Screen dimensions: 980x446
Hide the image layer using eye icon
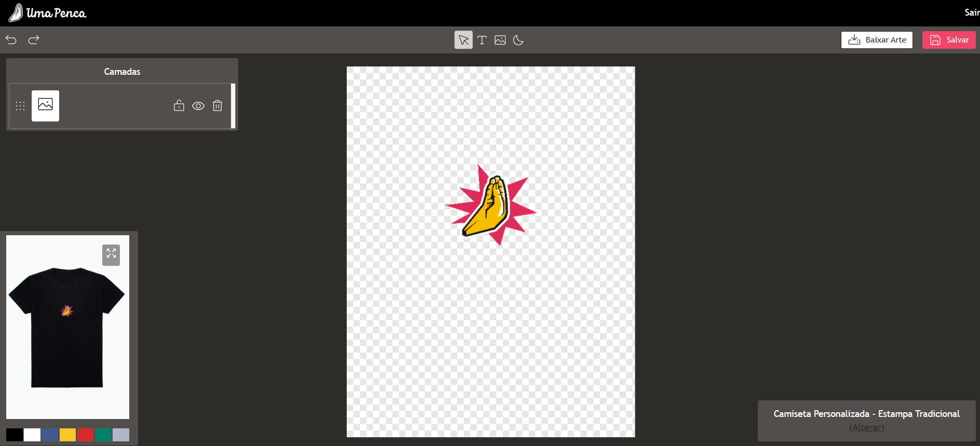198,106
